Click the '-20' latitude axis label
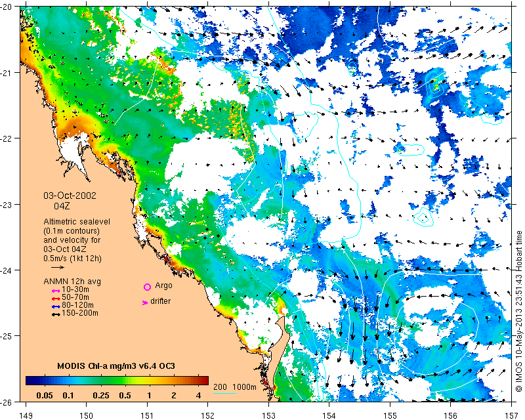This screenshot has height=420, width=525. [x=5, y=7]
